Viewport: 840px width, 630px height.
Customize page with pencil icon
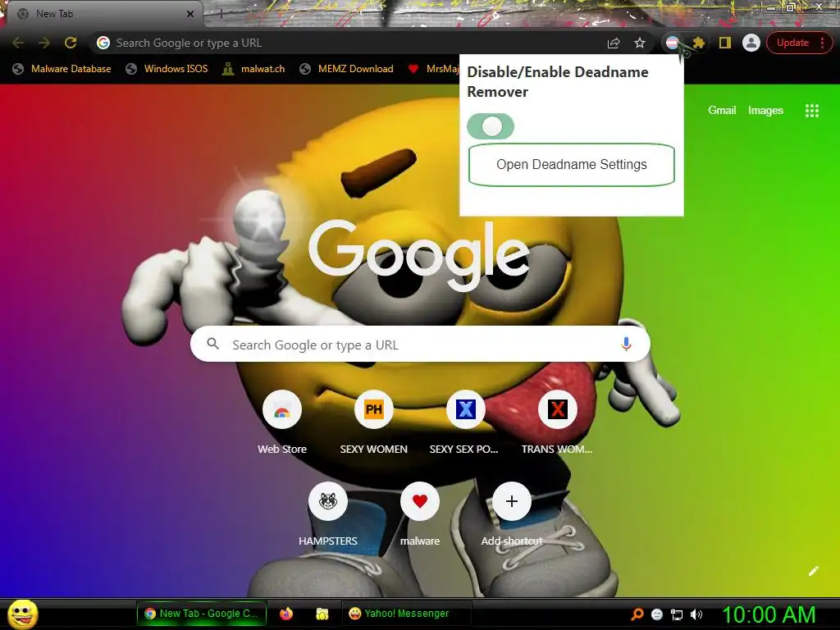point(814,571)
